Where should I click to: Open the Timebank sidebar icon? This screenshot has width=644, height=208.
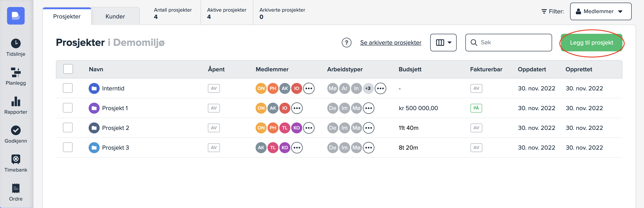16,159
